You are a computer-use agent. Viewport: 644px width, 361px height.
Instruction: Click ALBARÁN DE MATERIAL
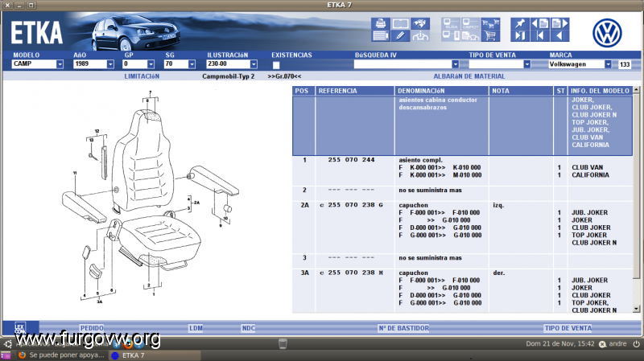469,76
